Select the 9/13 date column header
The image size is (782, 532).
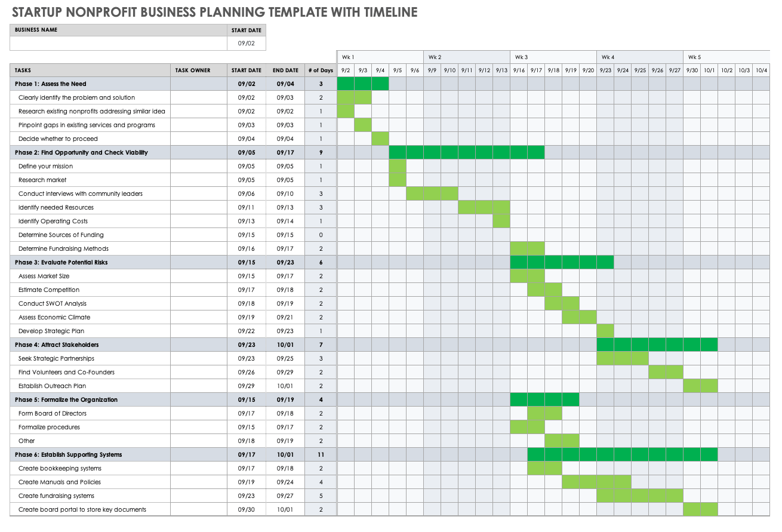501,70
